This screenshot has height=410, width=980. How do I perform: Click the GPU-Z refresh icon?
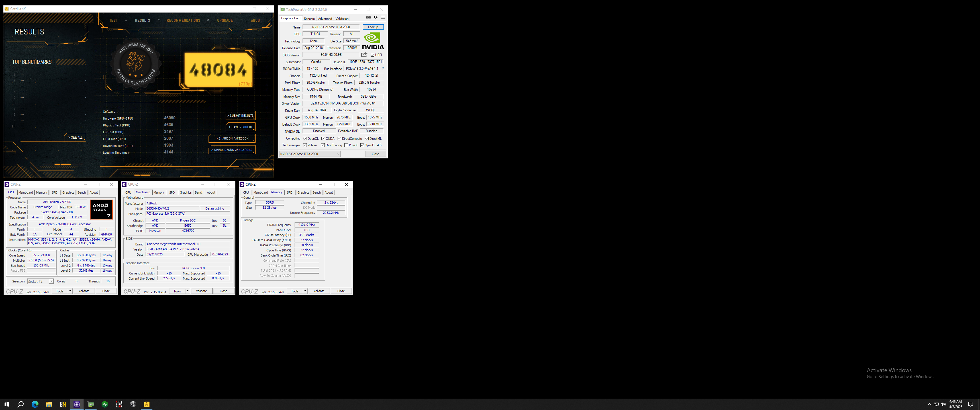pyautogui.click(x=375, y=17)
